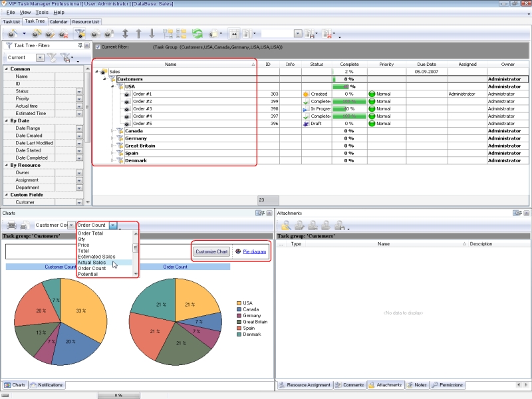
Task: Click the up-down double arrow toolbar icon
Action: tap(125, 34)
